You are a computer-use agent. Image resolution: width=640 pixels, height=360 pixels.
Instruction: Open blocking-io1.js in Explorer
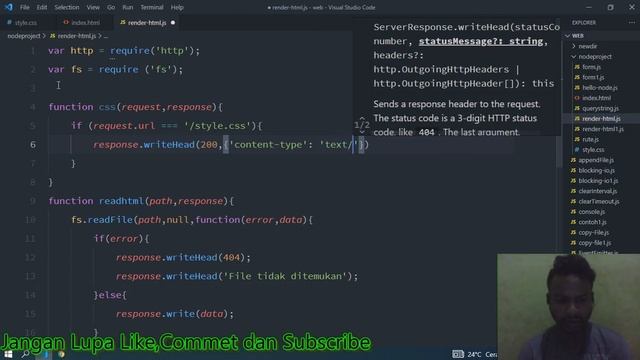(598, 181)
